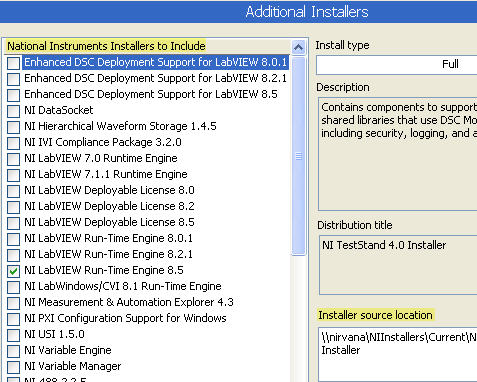This screenshot has height=382, width=477.
Task: Select 'Enhanced DSC Deployment Support for LabVIEW 8.2.1' text
Action: click(155, 78)
